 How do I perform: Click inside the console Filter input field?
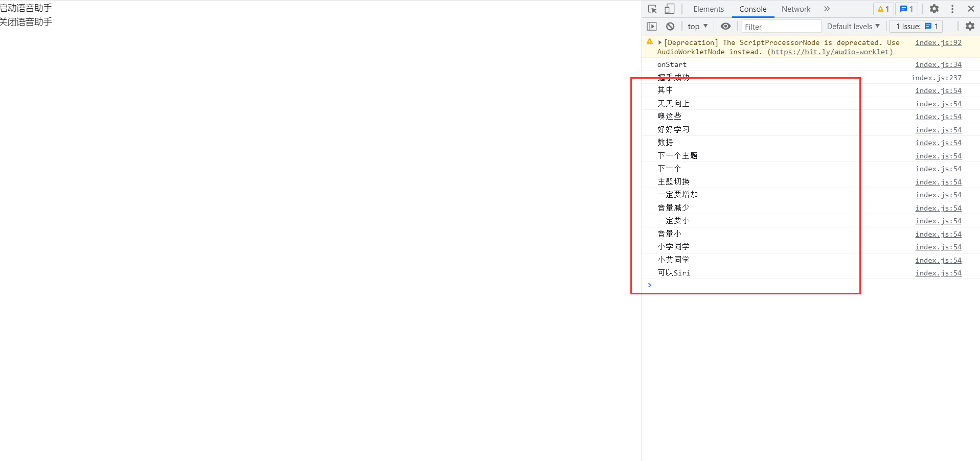click(x=781, y=26)
